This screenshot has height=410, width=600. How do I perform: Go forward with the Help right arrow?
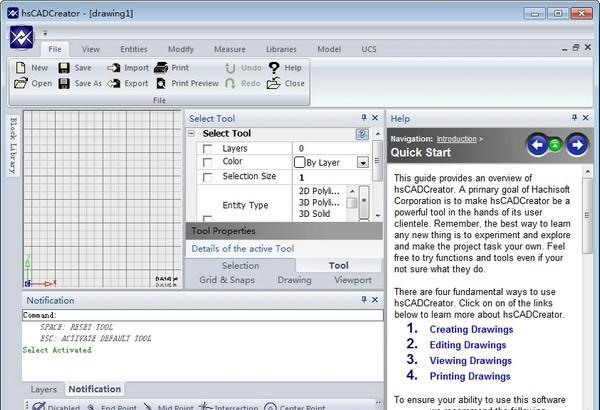point(577,145)
